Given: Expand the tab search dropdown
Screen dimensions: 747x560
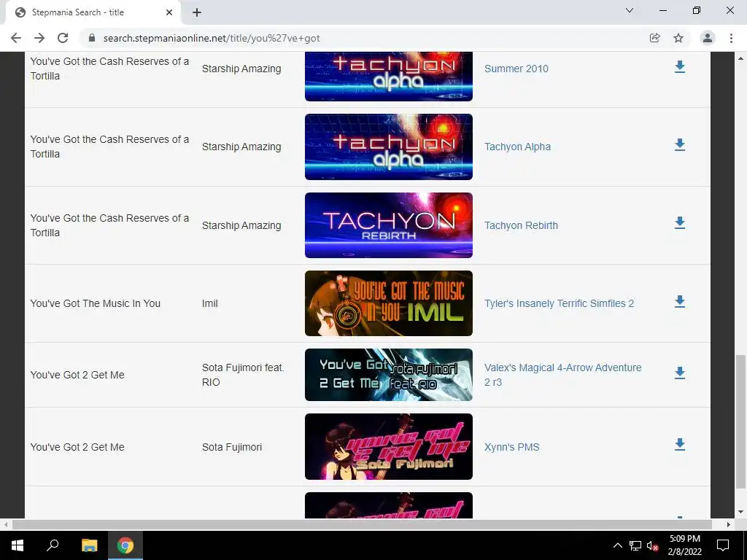Looking at the screenshot, I should pyautogui.click(x=630, y=10).
